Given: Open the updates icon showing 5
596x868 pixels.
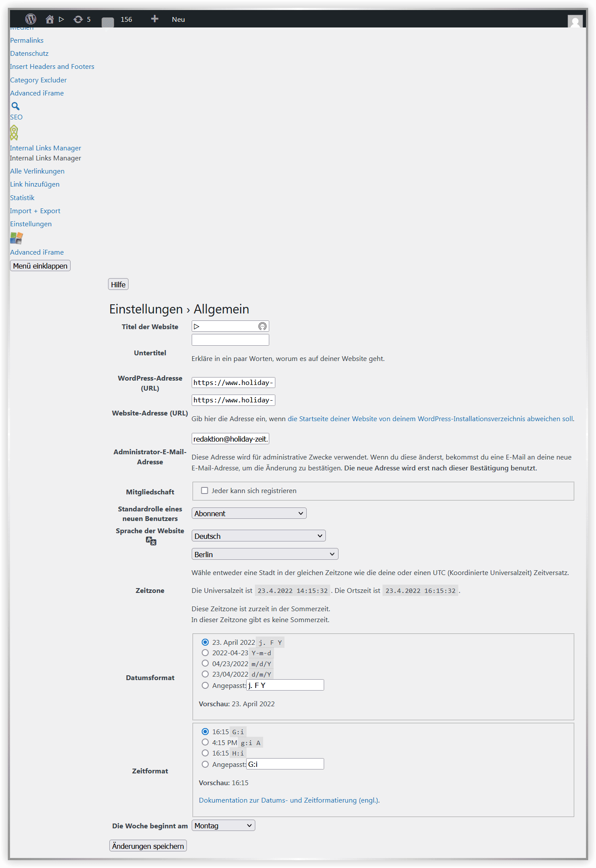Looking at the screenshot, I should 78,19.
